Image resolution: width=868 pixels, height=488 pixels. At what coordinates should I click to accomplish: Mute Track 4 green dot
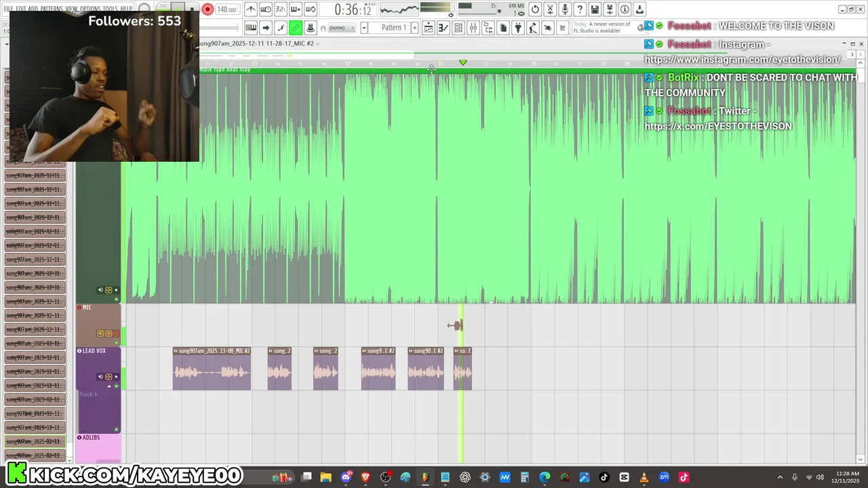pos(116,429)
